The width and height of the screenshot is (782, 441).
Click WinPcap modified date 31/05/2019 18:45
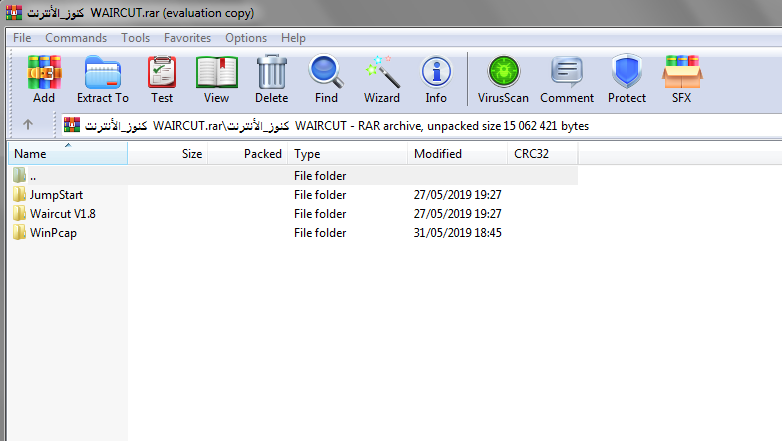point(457,233)
